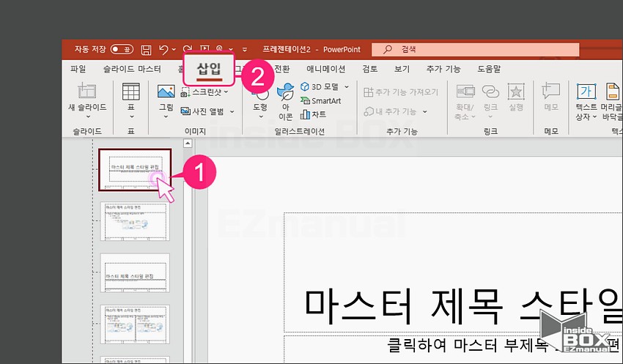Viewport: 623px width, 364px height.
Task: Select the second layout thumbnail
Action: (135, 221)
